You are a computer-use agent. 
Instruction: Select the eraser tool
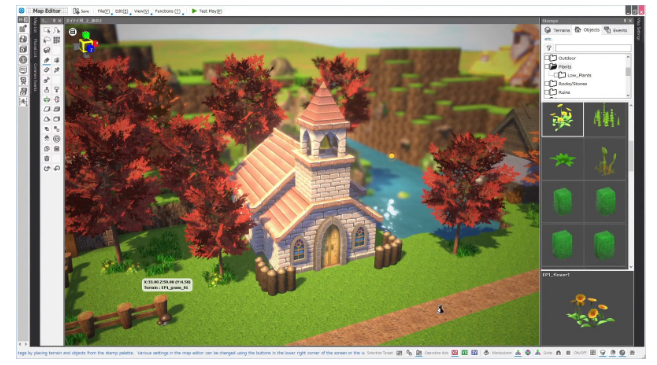click(47, 70)
